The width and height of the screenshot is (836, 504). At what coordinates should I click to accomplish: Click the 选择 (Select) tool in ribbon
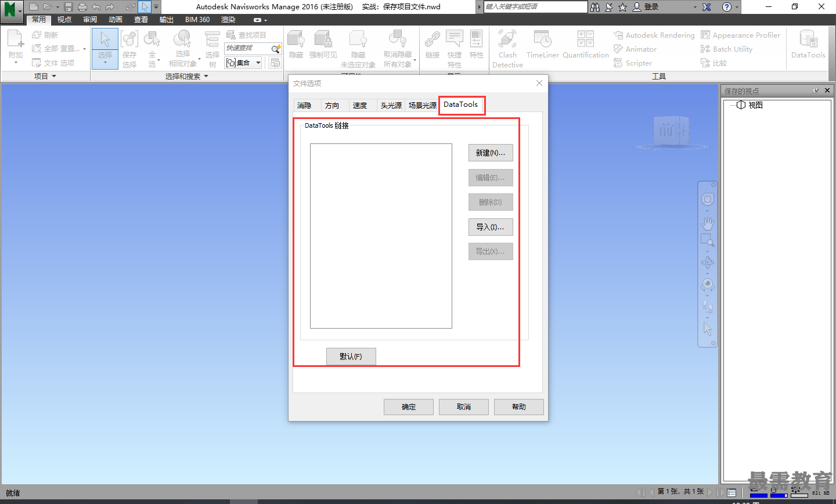[x=105, y=48]
